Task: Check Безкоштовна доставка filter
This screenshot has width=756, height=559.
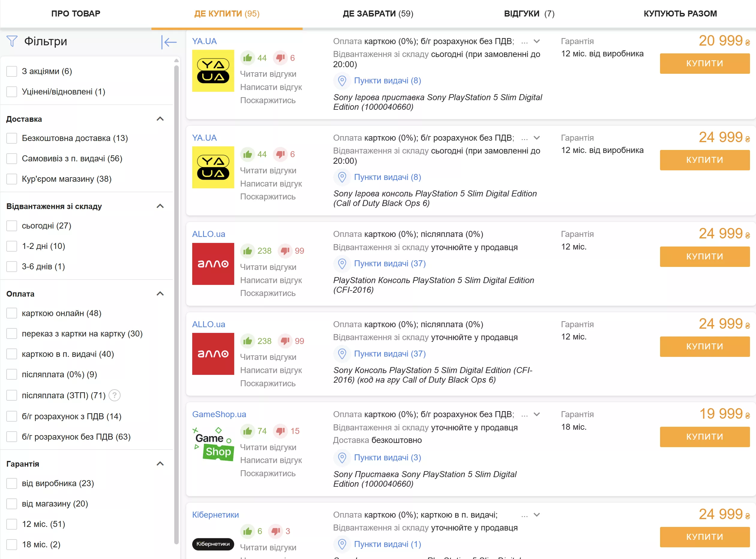Action: click(x=12, y=138)
